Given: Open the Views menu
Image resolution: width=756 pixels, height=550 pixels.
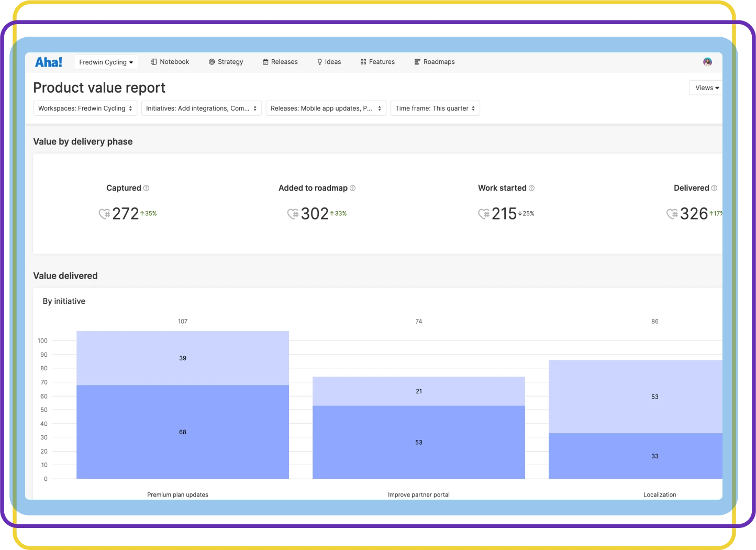Looking at the screenshot, I should (x=705, y=87).
